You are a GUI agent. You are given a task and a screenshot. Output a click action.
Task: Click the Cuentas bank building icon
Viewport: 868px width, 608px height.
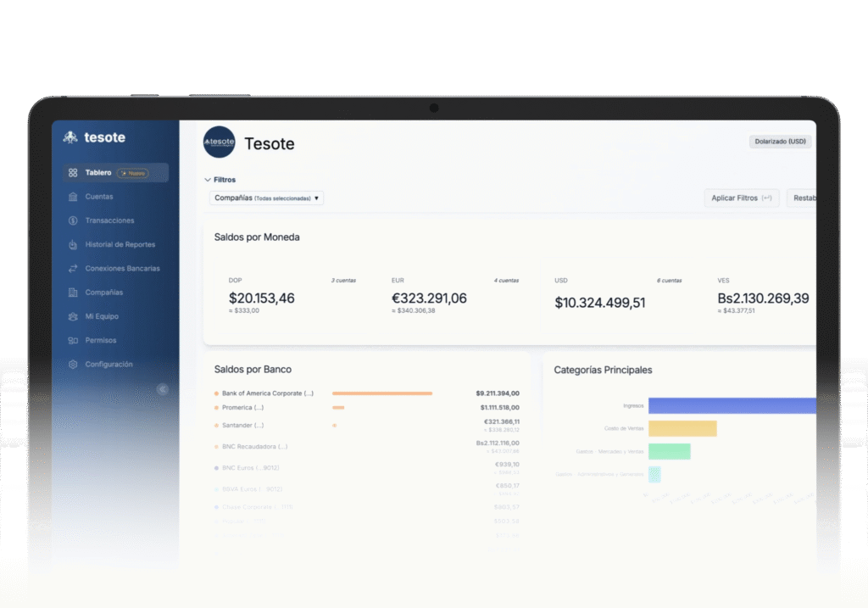[73, 197]
